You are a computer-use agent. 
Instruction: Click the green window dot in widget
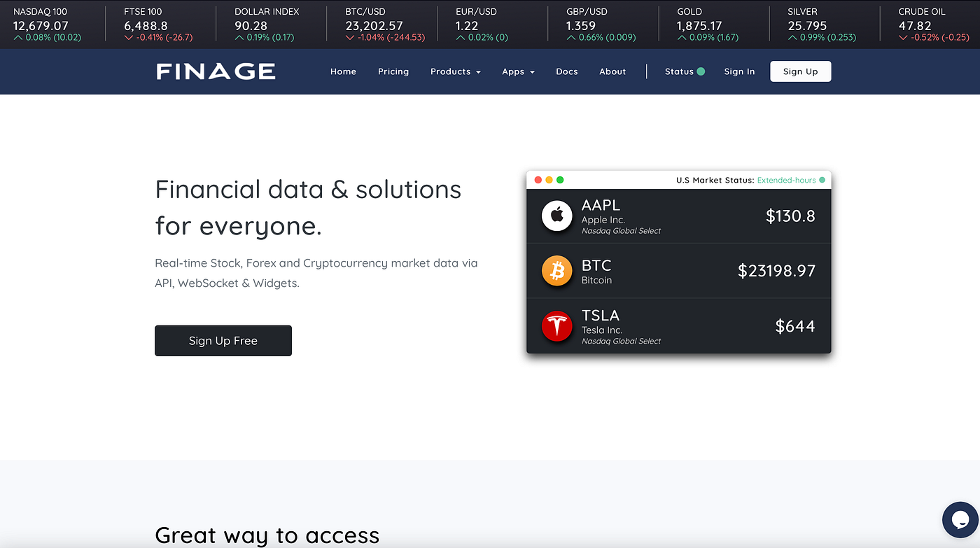click(560, 180)
